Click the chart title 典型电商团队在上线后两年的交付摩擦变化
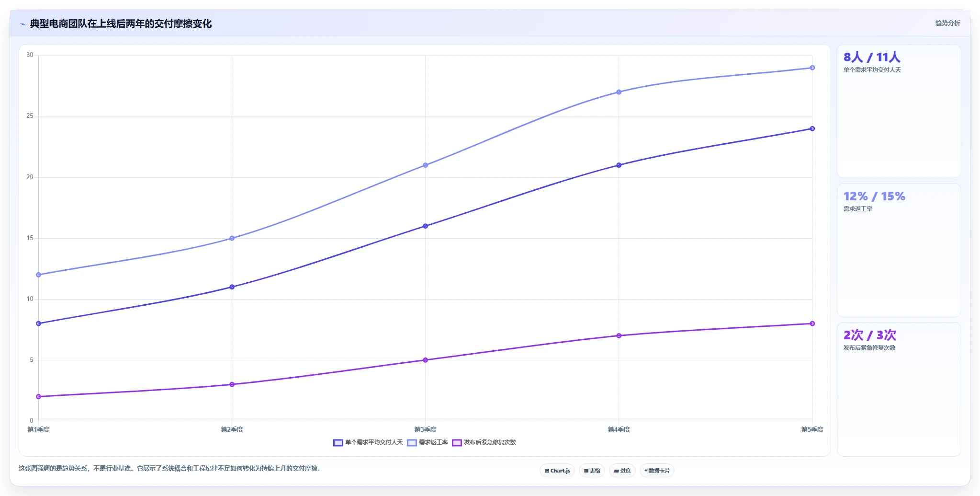Screen dimensions: 980x496 (121, 24)
